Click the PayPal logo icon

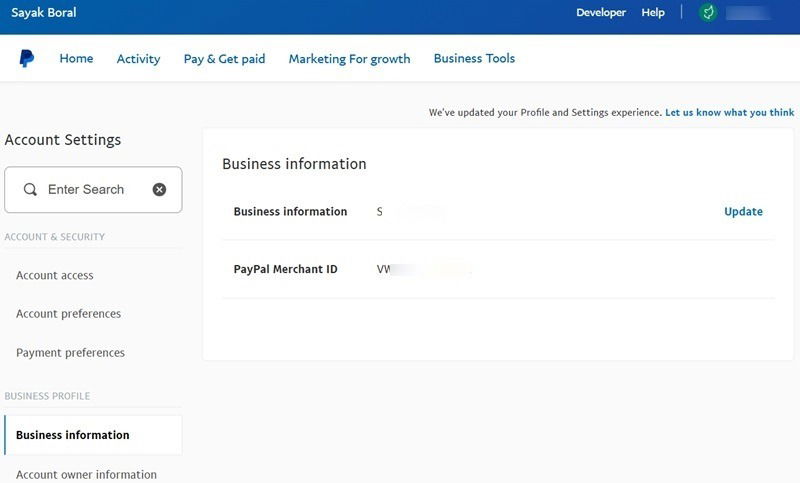tap(27, 59)
